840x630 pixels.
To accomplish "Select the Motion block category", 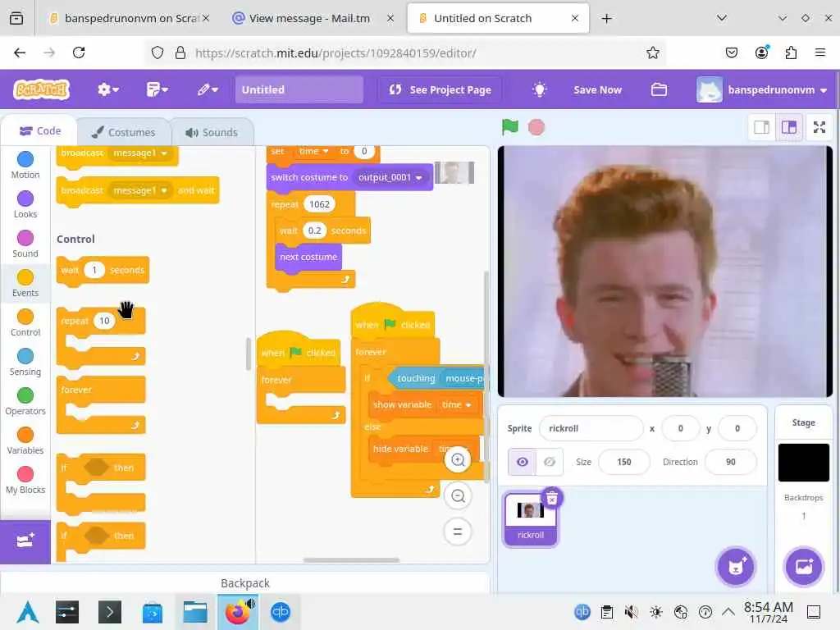I will point(25,165).
